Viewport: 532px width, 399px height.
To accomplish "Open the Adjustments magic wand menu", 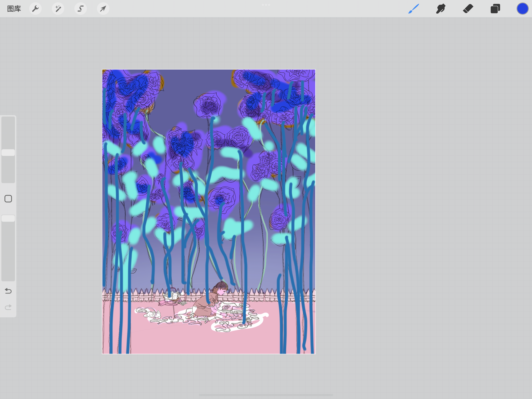I will (x=58, y=9).
